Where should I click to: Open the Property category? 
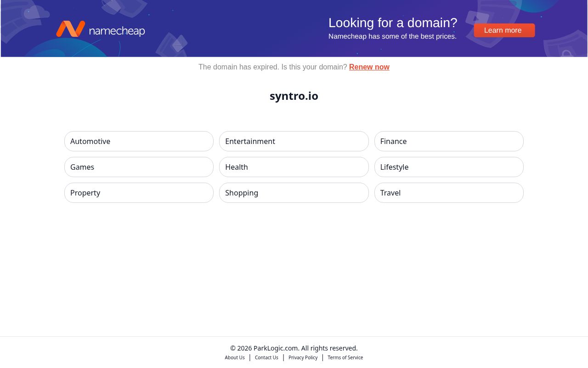pos(139,193)
